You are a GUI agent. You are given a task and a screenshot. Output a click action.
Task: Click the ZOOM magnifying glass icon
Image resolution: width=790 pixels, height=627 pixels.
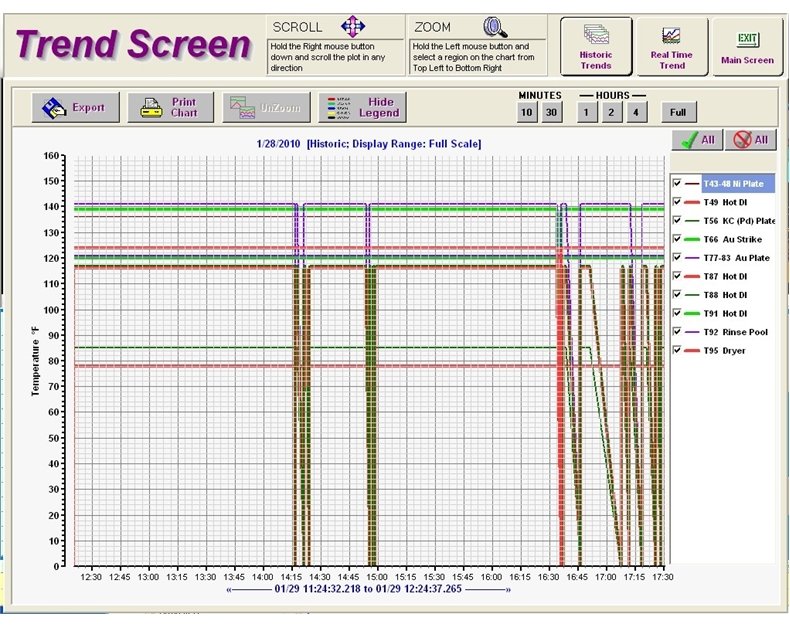click(495, 27)
